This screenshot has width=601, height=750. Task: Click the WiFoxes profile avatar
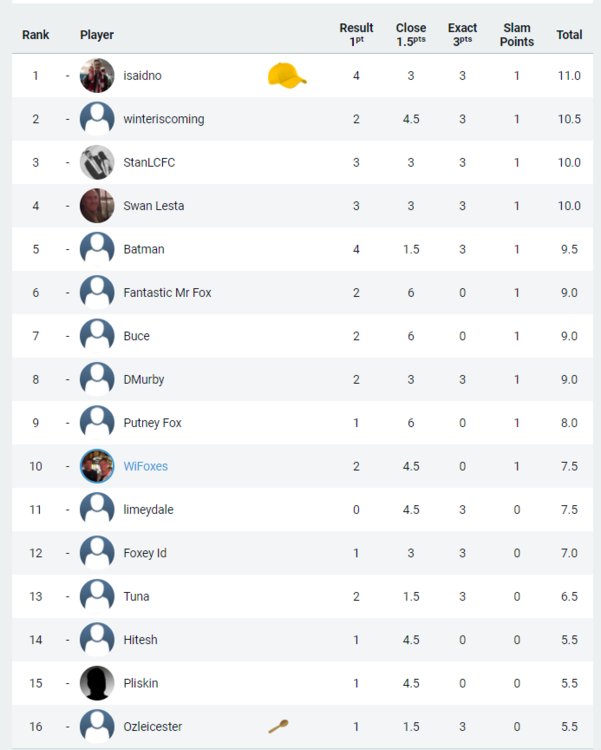click(97, 466)
